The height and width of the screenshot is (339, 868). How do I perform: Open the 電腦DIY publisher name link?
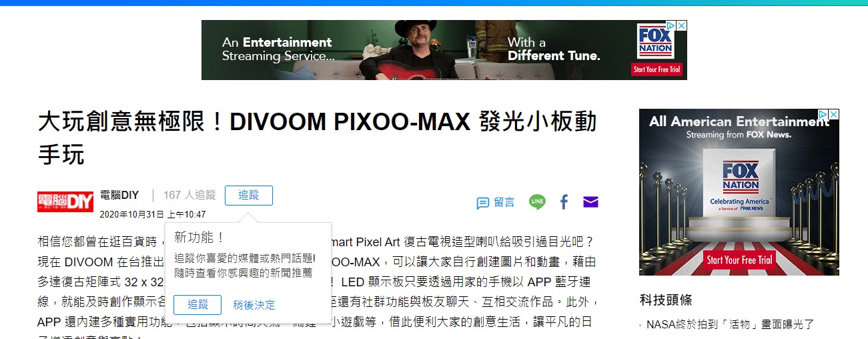119,195
